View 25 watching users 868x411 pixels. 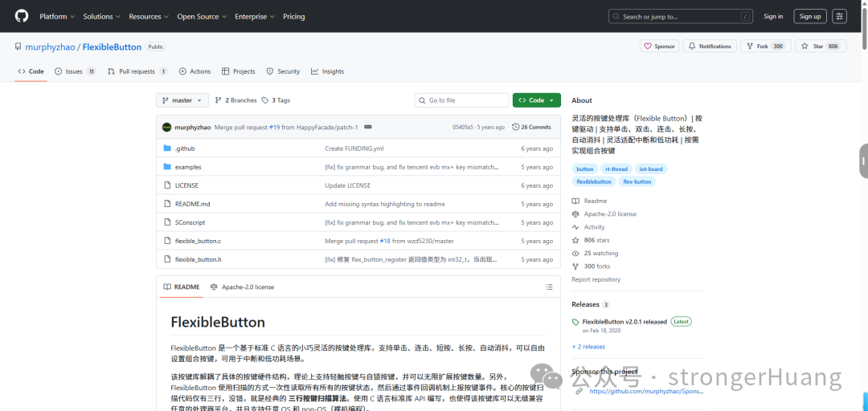(595, 254)
